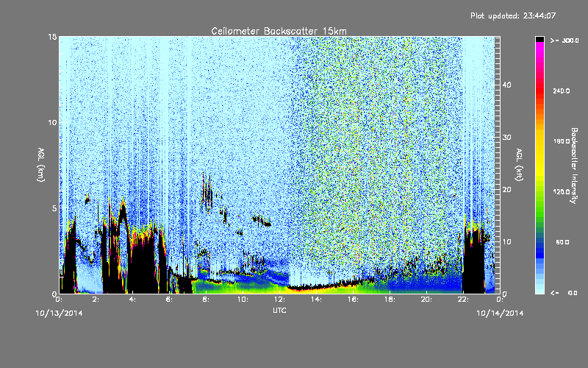Click the 15 km tick label

click(x=52, y=37)
